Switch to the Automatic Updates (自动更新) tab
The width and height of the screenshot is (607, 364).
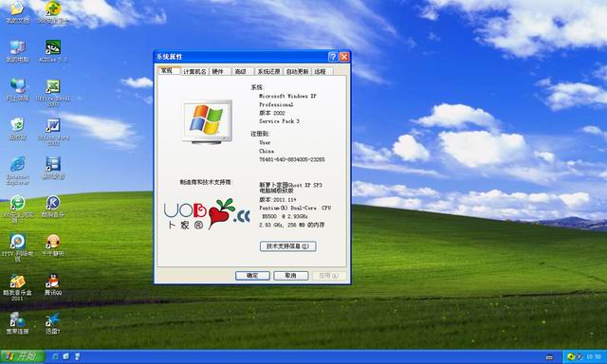pyautogui.click(x=297, y=71)
